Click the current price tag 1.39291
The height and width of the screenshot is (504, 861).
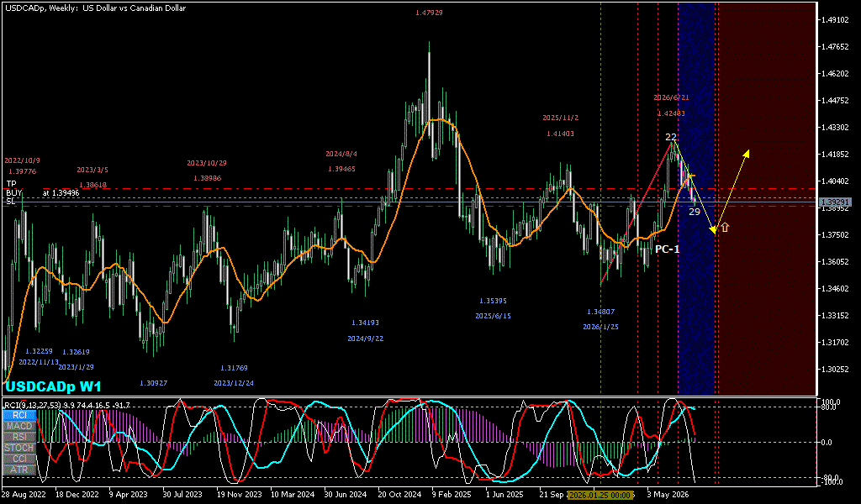pos(835,202)
